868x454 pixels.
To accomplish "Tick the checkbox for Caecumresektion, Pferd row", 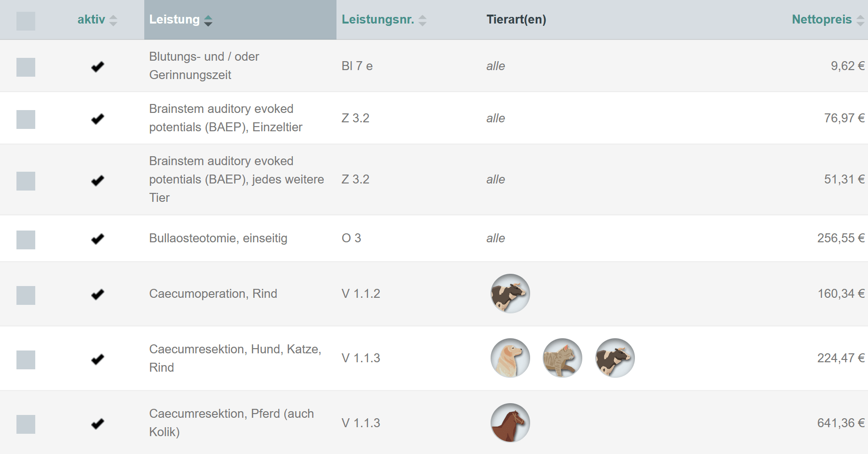I will pos(26,424).
